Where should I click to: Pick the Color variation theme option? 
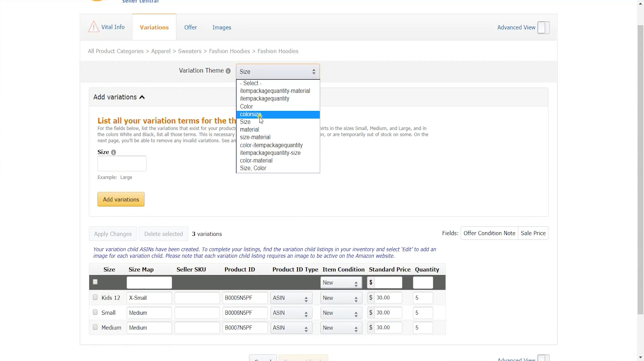[278, 106]
